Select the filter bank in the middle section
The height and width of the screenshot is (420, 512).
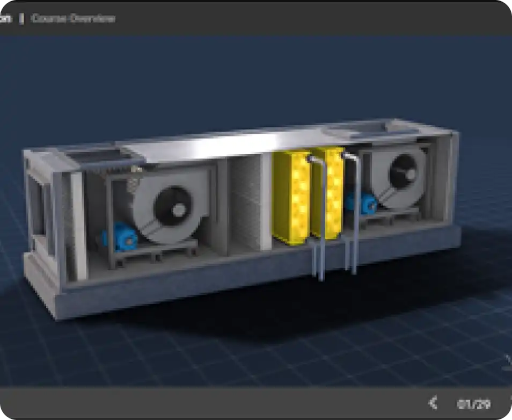pos(245,204)
